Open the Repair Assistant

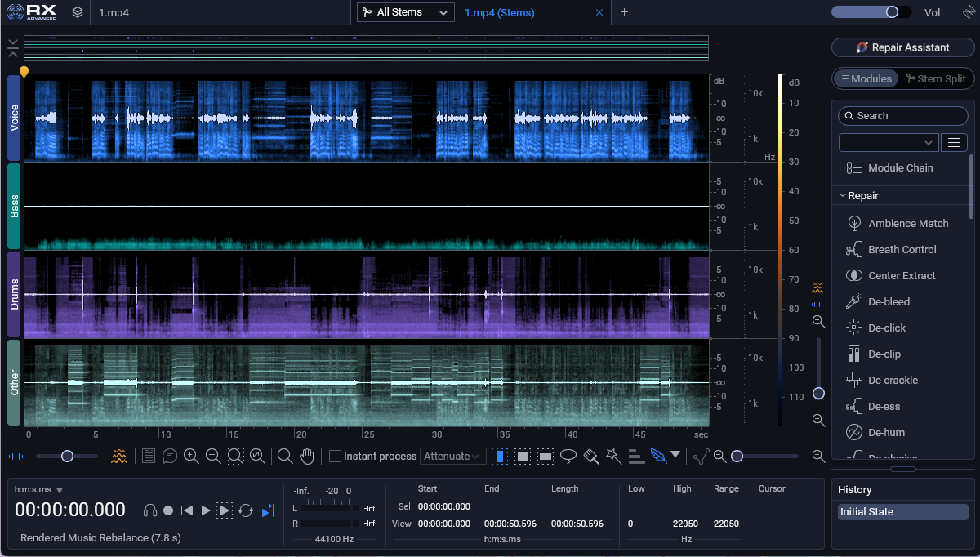coord(902,47)
